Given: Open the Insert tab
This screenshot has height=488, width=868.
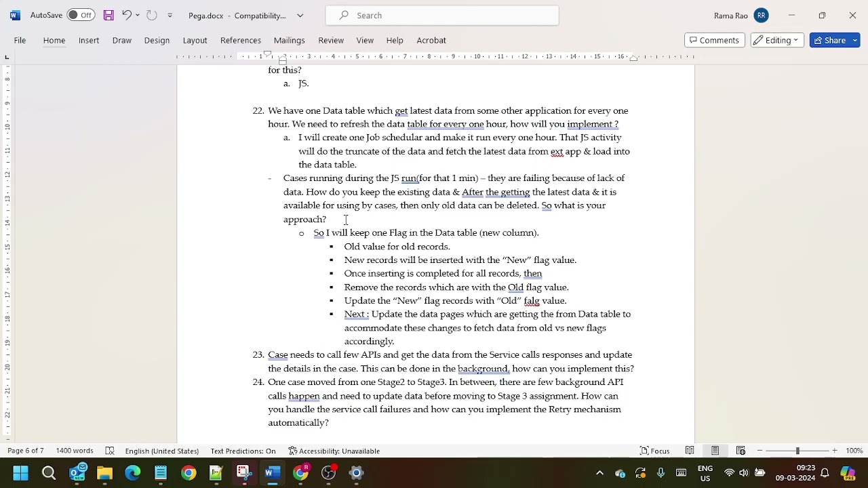Looking at the screenshot, I should [89, 40].
